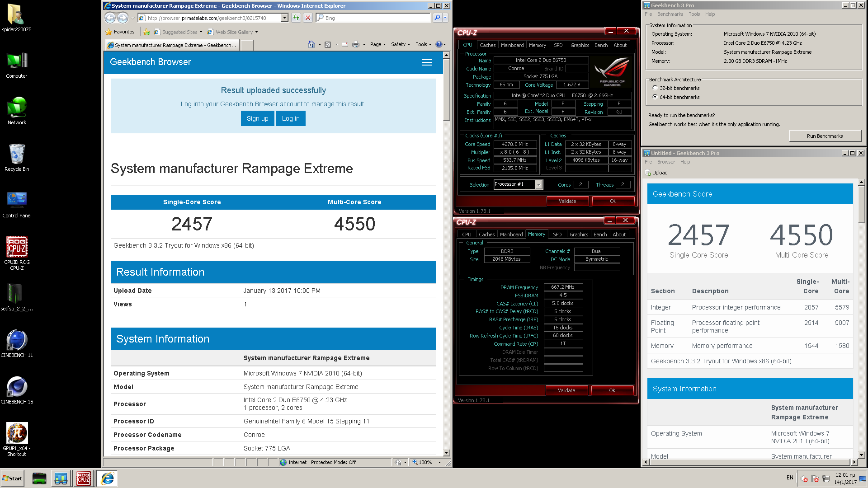The image size is (868, 488).
Task: Open Bench tab in bottom CPU-Z window
Action: 600,235
